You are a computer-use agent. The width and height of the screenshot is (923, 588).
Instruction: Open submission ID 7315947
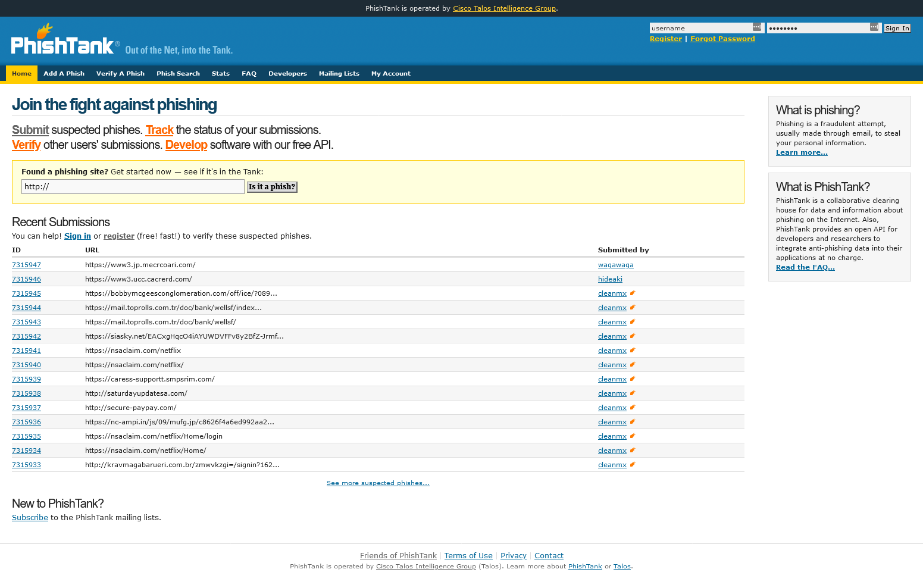(x=26, y=265)
